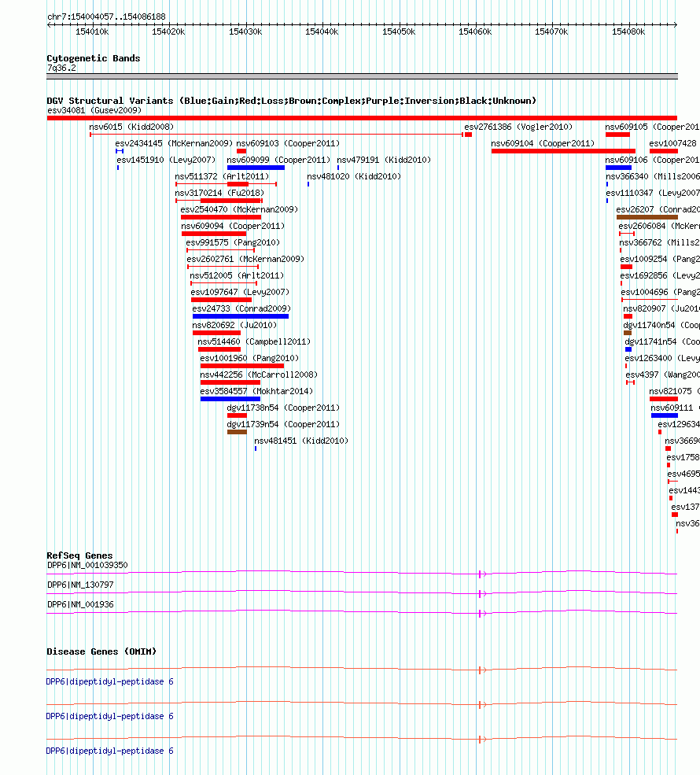Click esv1001960 (Pang2010) label
Screen dimensions: 700x775
click(249, 358)
